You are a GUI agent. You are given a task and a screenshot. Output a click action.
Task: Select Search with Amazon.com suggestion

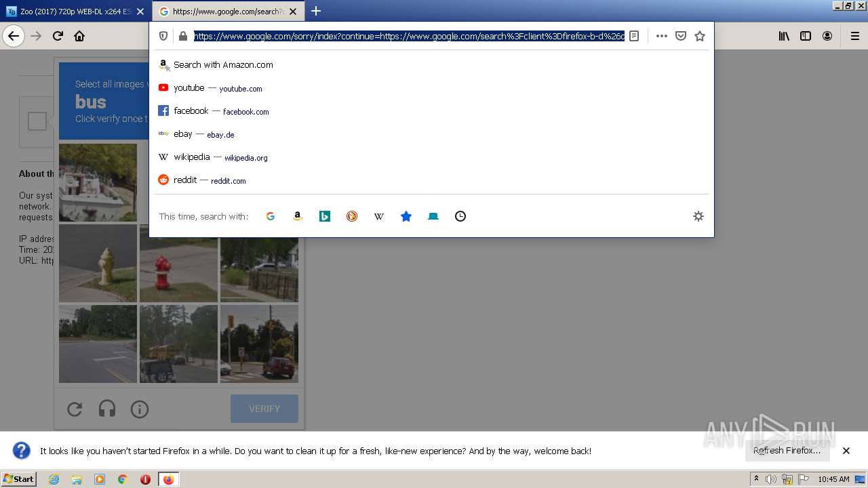(431, 65)
